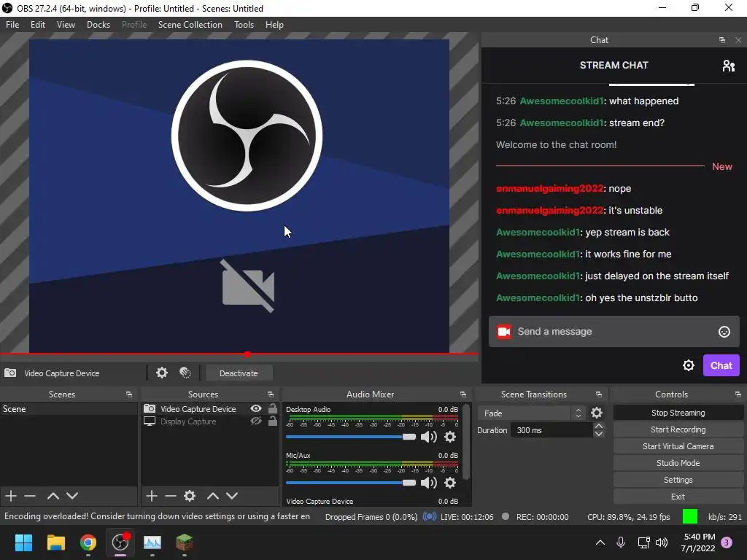Click the Audio Mixer vertical scrollbar
The image size is (747, 560).
[x=466, y=442]
